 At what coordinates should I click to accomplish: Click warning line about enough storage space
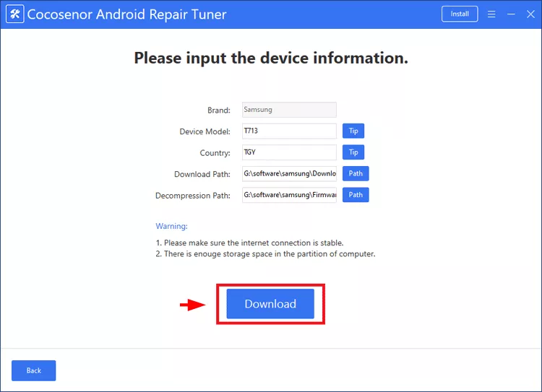pos(265,254)
